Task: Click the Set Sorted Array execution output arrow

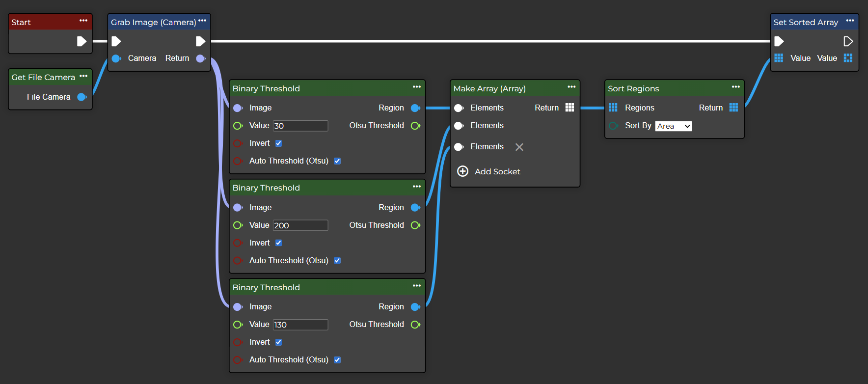Action: [848, 41]
